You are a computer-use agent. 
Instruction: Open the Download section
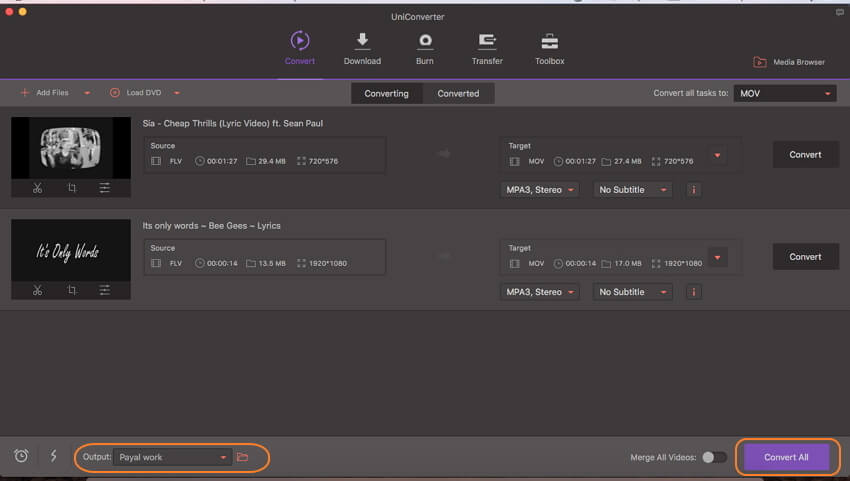[x=362, y=48]
